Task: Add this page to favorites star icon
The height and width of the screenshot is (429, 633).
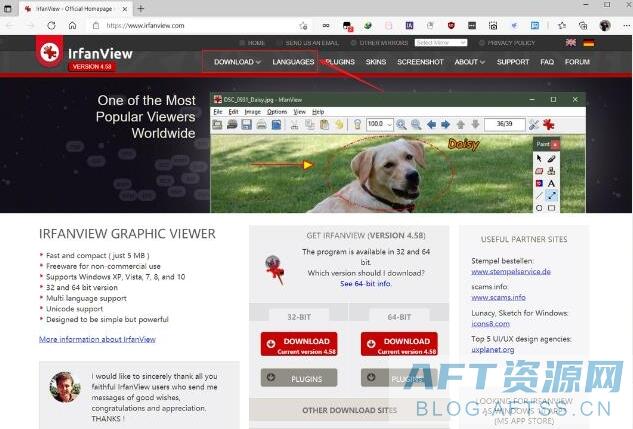Action: [303, 26]
